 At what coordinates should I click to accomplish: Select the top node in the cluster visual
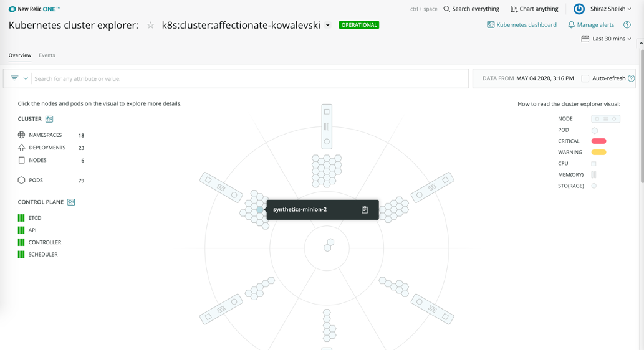click(327, 126)
